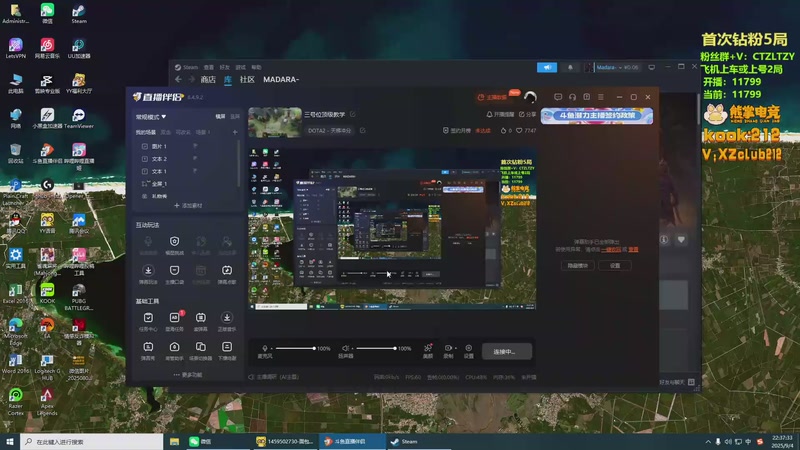
Task: Open the dropdown arrow beside the microphone
Action: pyautogui.click(x=271, y=348)
